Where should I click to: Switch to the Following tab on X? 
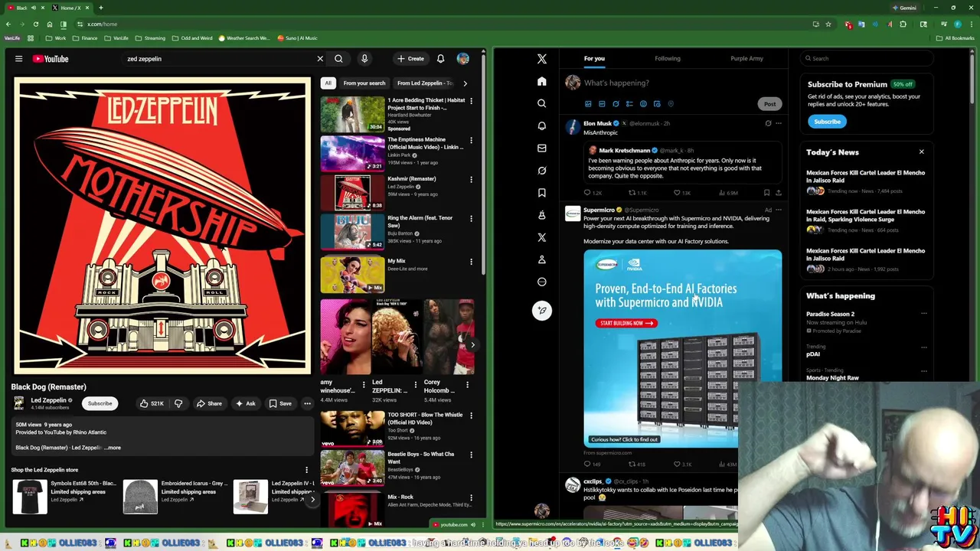(667, 59)
